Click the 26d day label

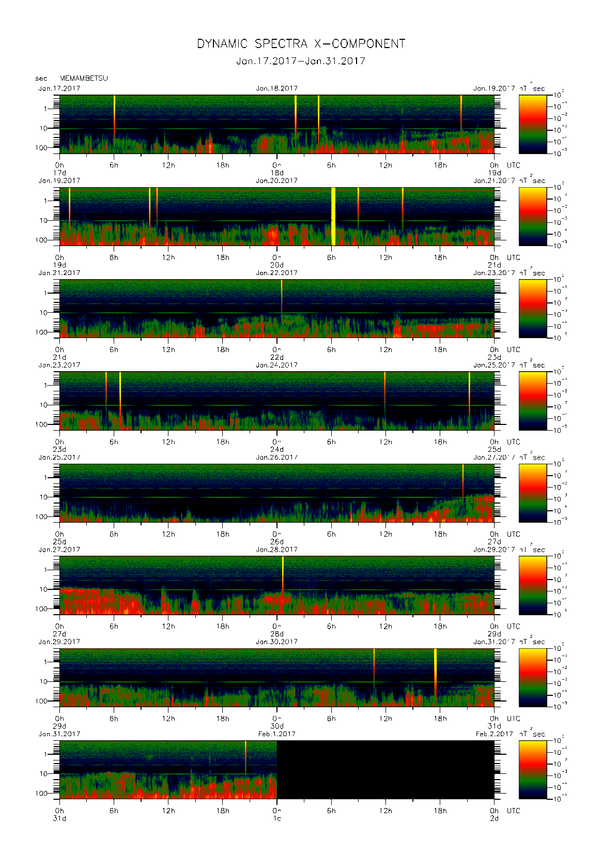[x=277, y=542]
